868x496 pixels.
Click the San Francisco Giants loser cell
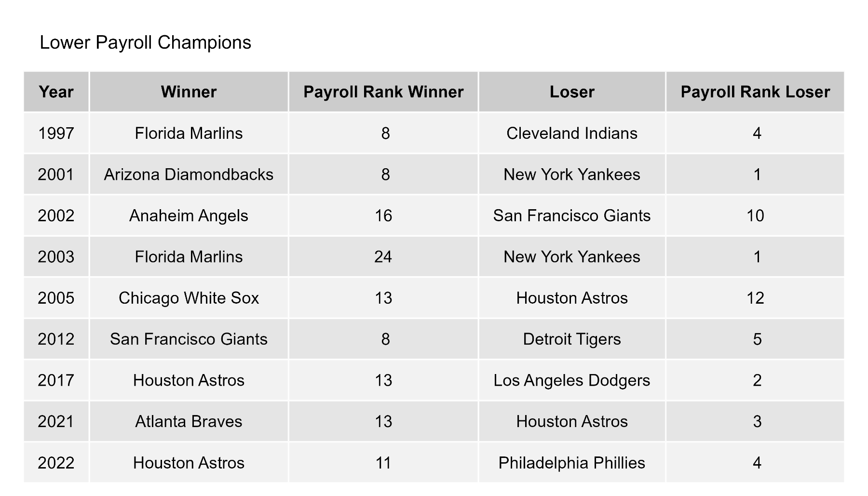pyautogui.click(x=572, y=215)
